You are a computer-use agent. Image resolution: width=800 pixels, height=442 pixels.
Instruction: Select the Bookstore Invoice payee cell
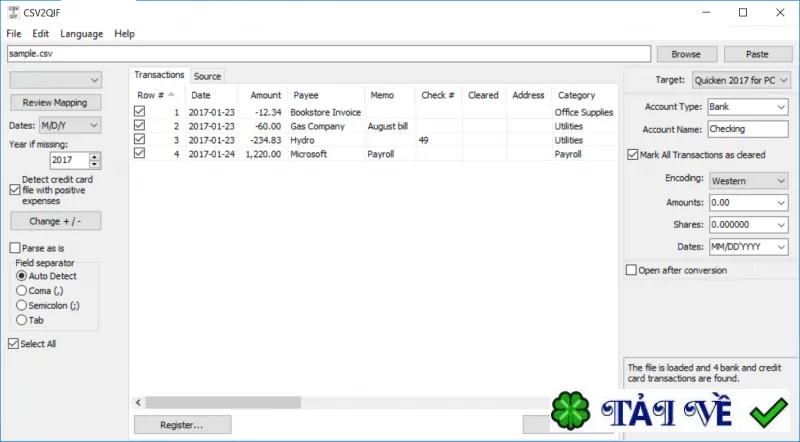326,112
